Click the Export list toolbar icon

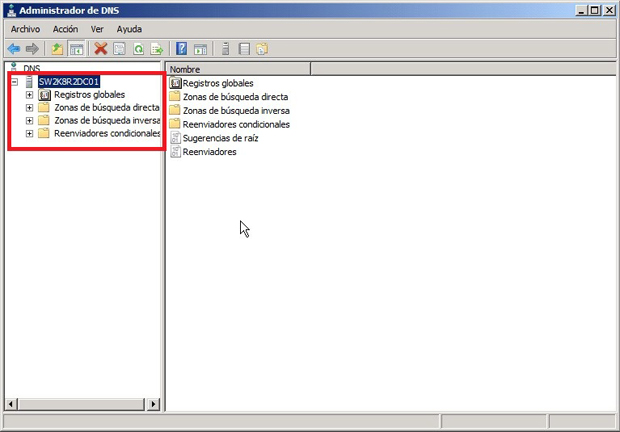(x=157, y=49)
